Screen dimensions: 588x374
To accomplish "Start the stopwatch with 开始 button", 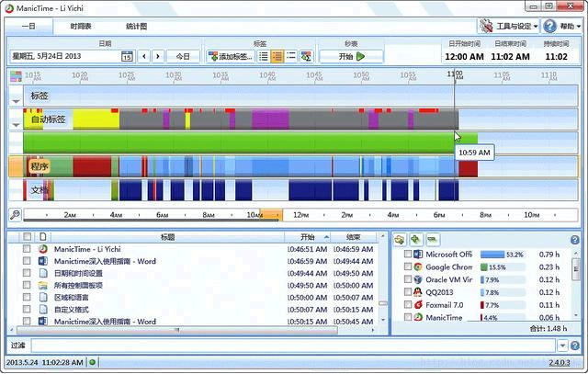I will [351, 56].
